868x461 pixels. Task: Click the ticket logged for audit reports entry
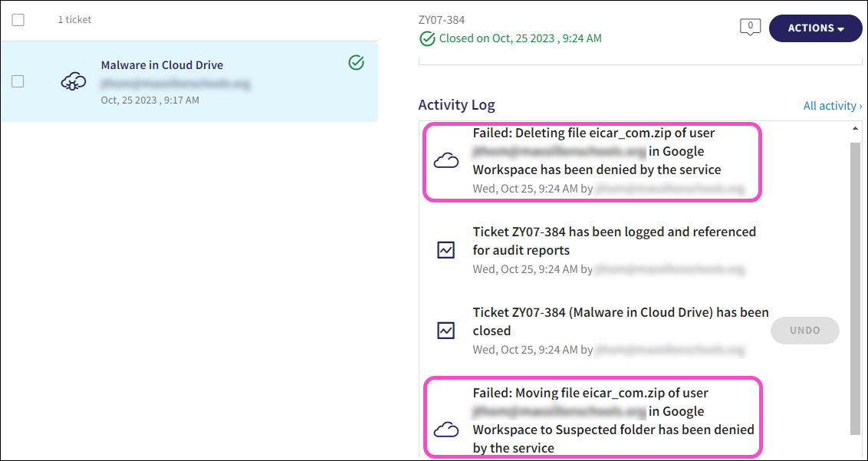614,241
